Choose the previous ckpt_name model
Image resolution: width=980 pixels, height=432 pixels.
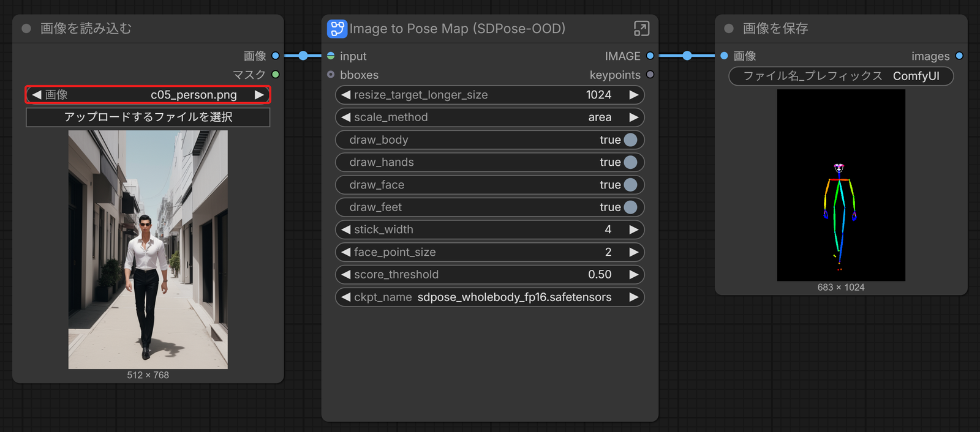tap(346, 297)
